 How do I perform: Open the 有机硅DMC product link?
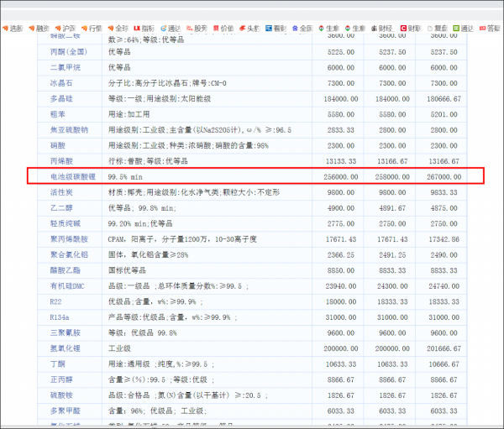tap(67, 286)
